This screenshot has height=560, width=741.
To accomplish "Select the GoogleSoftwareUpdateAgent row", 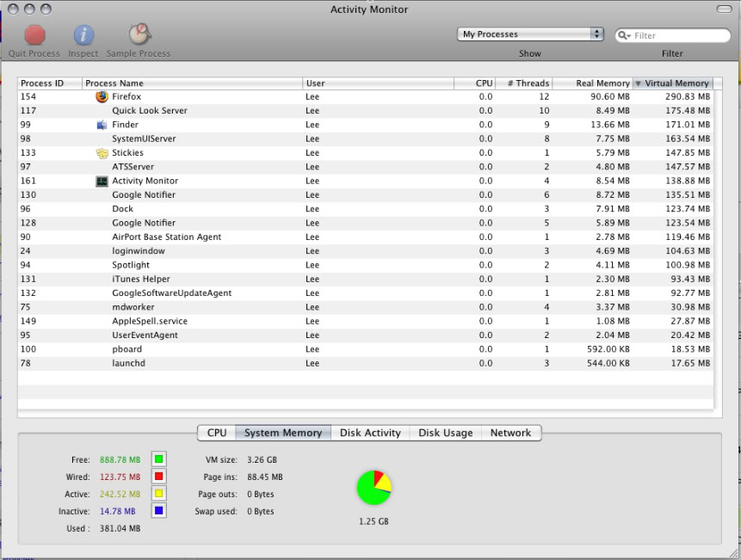I will click(x=365, y=293).
